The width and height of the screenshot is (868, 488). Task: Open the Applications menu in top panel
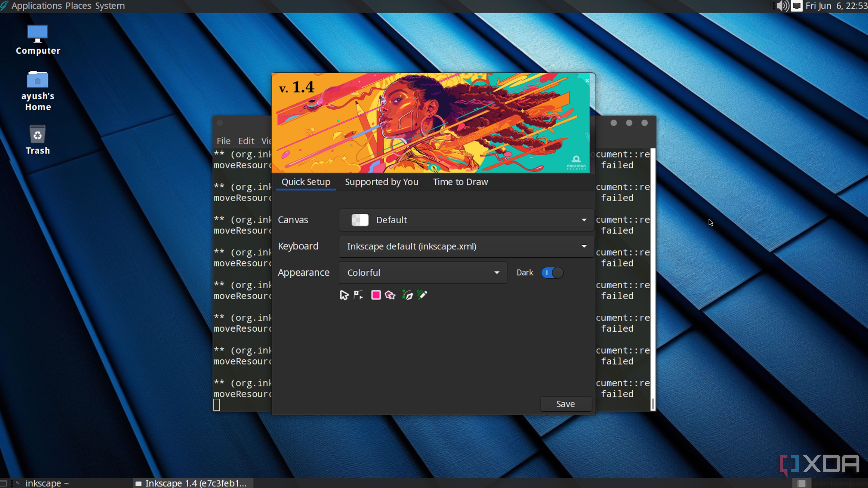(36, 6)
